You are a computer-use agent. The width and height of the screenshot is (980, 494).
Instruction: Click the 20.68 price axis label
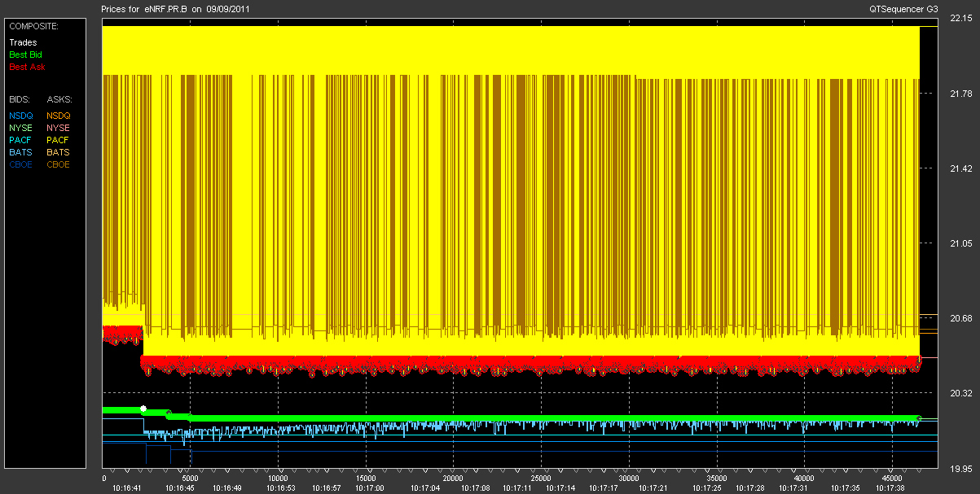point(961,318)
